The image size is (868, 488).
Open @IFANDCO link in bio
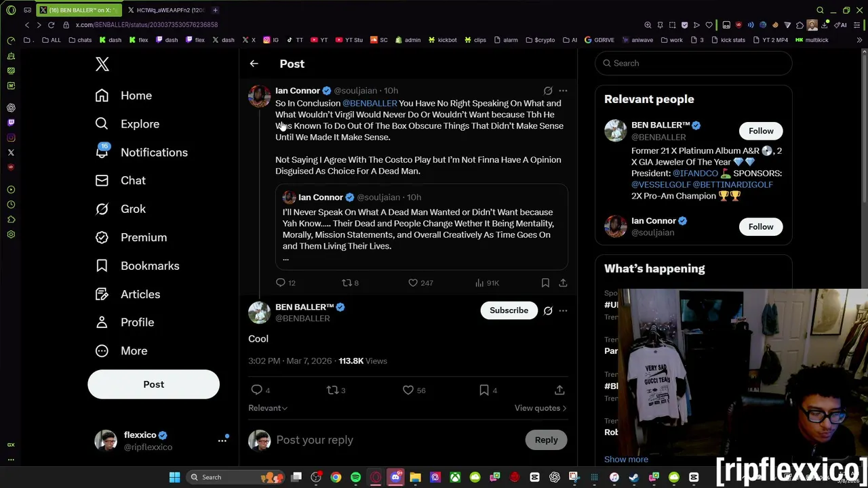point(695,173)
